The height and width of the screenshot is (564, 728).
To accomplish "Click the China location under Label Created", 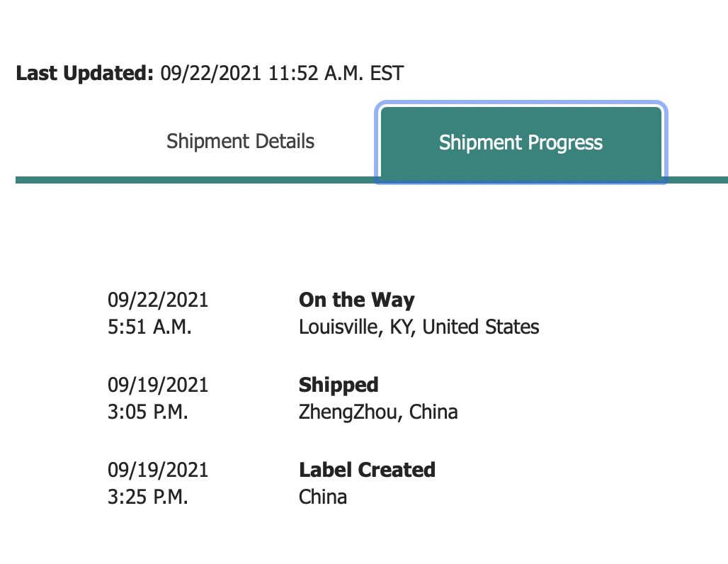I will [323, 497].
